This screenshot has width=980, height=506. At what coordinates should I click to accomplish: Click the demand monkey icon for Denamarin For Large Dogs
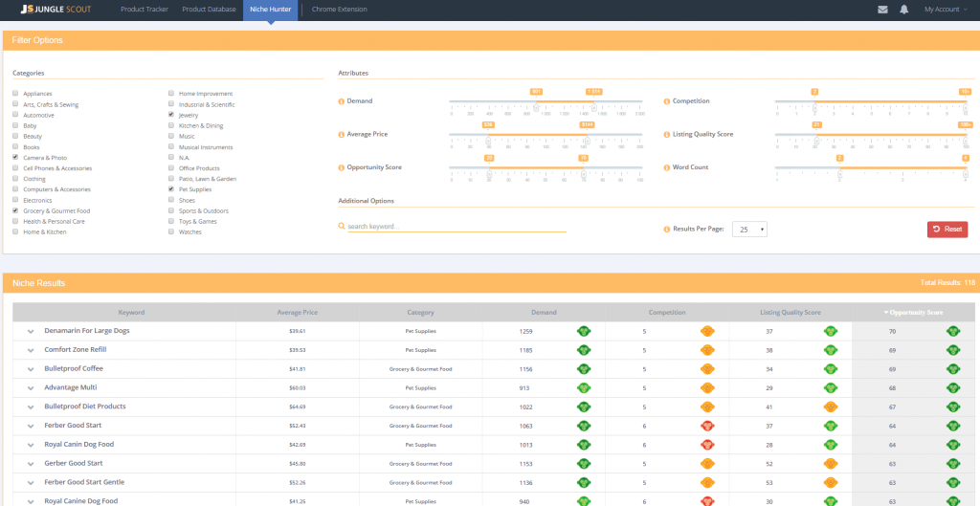click(584, 331)
